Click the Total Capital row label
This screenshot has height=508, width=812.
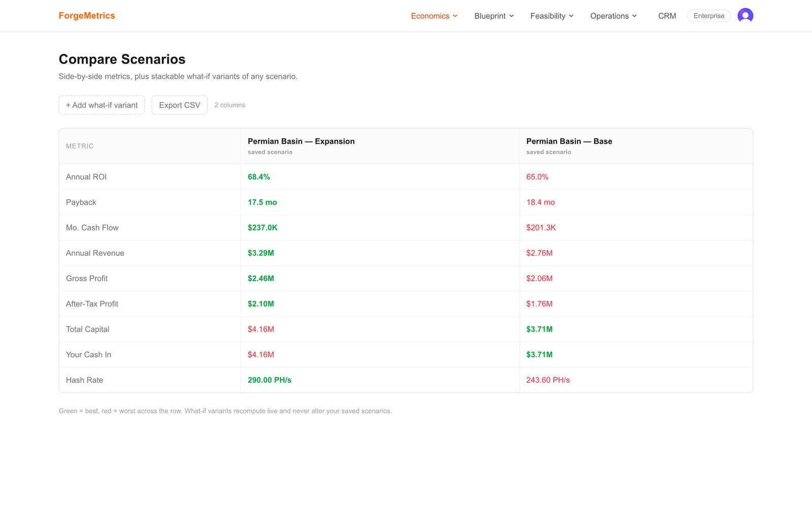point(88,329)
